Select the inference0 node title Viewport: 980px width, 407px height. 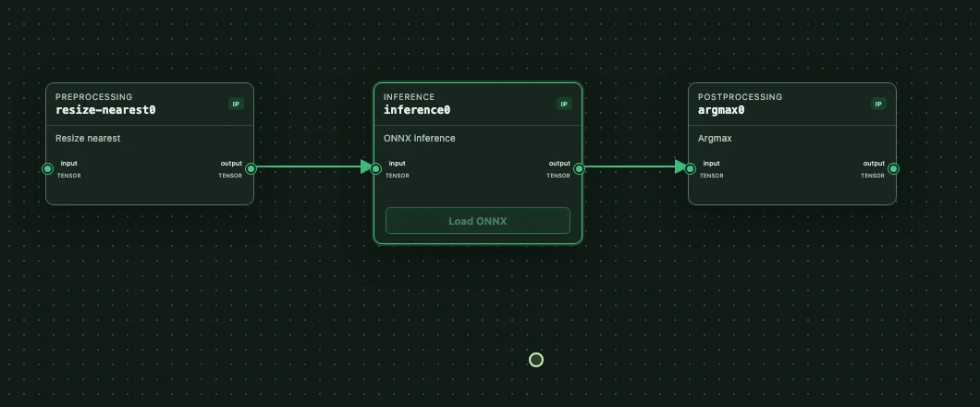pos(417,110)
